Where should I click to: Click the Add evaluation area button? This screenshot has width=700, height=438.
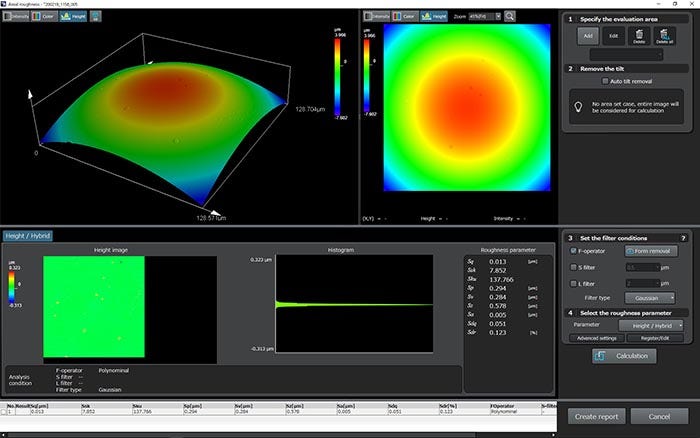pyautogui.click(x=586, y=36)
